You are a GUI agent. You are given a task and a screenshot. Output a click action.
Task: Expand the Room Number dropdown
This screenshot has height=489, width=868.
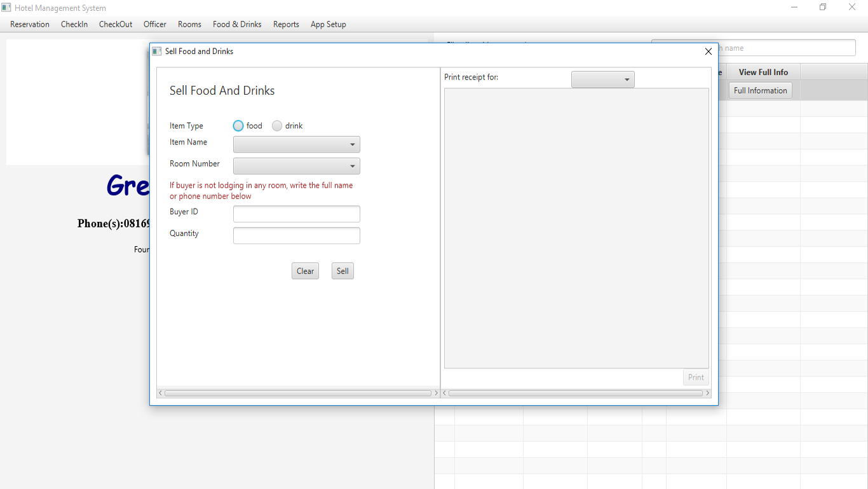[296, 166]
